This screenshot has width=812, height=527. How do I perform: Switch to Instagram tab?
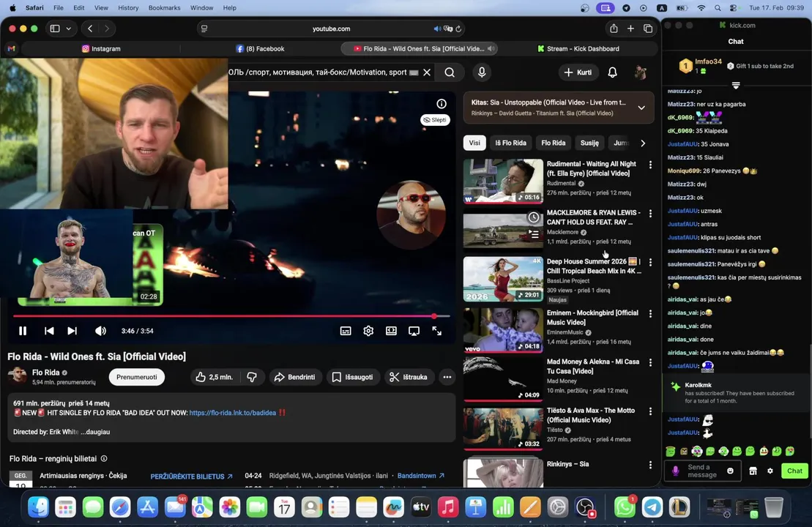click(x=101, y=48)
